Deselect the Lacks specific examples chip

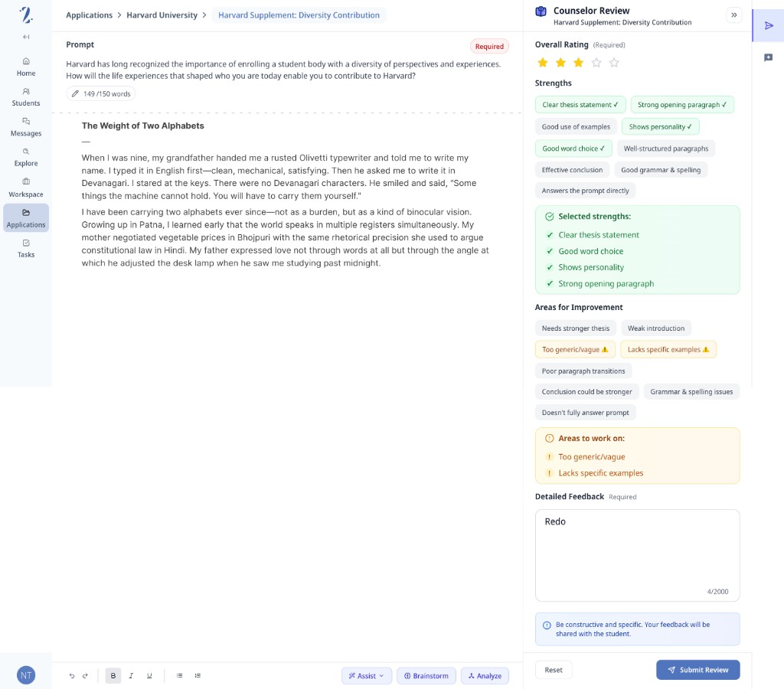[x=668, y=350]
